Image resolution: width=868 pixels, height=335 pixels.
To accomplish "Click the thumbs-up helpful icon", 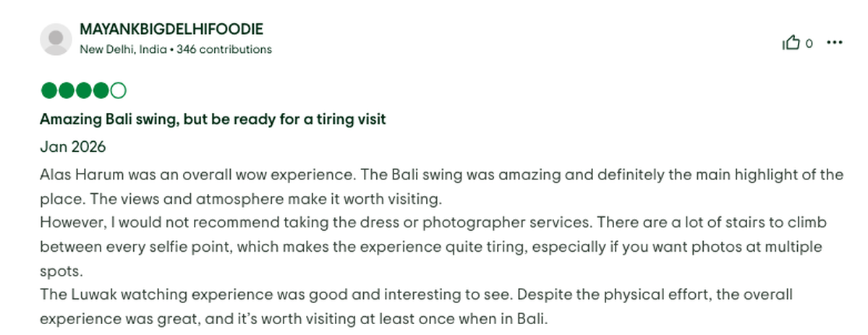I will [791, 43].
